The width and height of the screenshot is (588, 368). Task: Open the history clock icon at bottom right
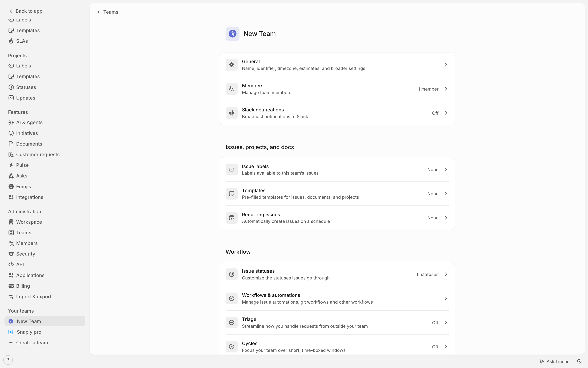(x=579, y=361)
